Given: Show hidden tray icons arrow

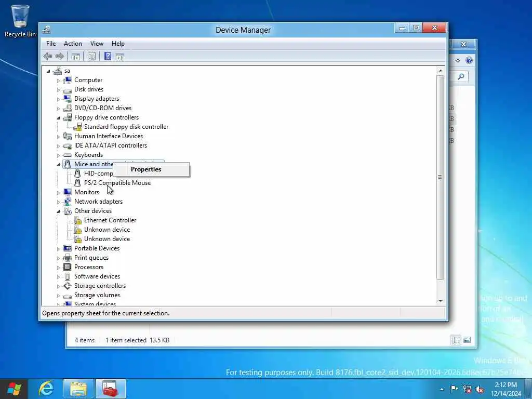Looking at the screenshot, I should click(442, 389).
